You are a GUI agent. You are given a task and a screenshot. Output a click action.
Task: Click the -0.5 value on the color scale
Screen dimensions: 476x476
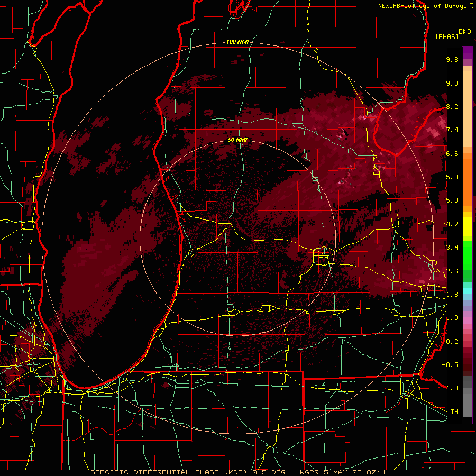point(450,365)
